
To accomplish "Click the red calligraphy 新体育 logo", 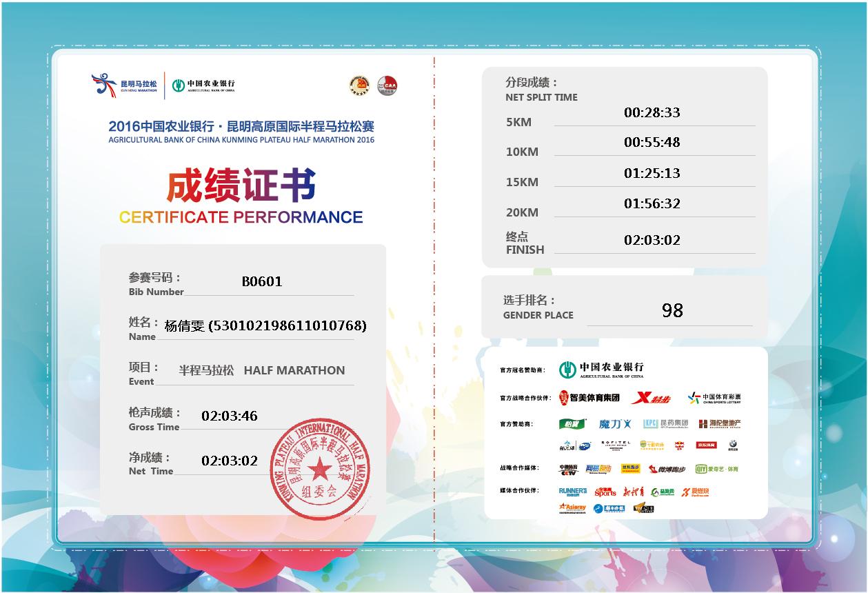I will pos(634,492).
